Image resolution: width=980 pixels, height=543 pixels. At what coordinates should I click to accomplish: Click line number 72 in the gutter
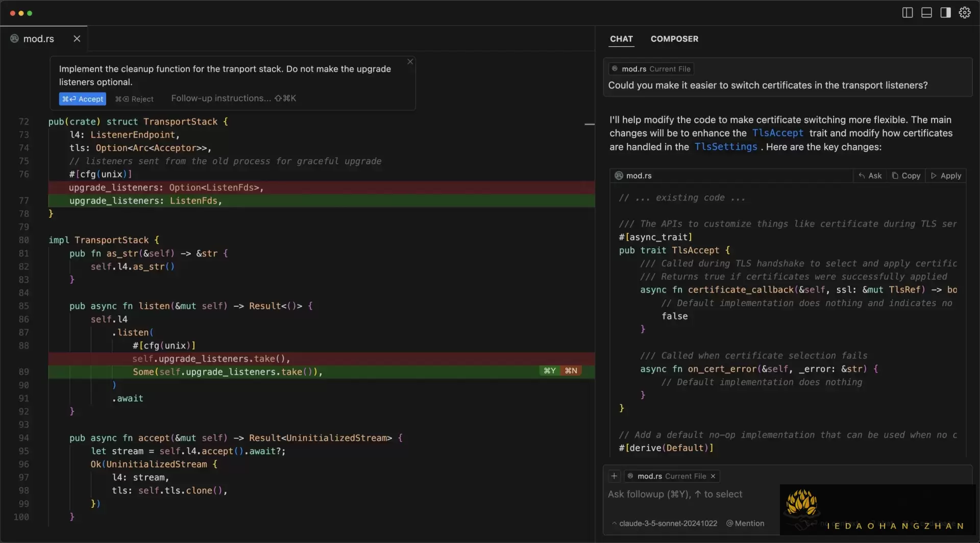(23, 121)
